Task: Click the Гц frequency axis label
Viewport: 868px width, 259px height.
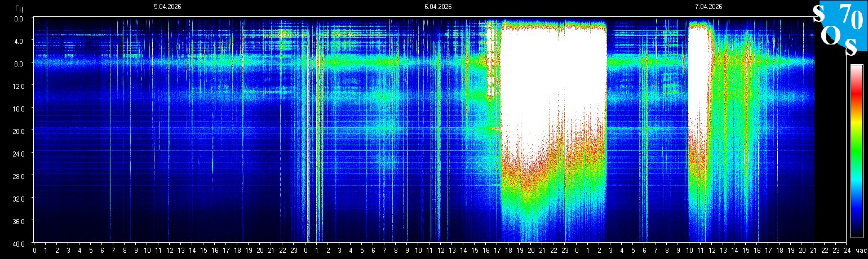Action: pos(20,8)
